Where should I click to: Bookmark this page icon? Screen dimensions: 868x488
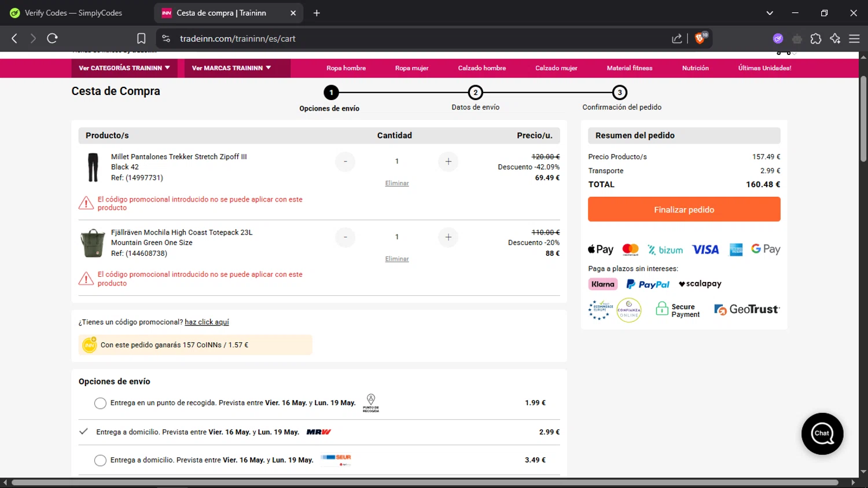[141, 38]
